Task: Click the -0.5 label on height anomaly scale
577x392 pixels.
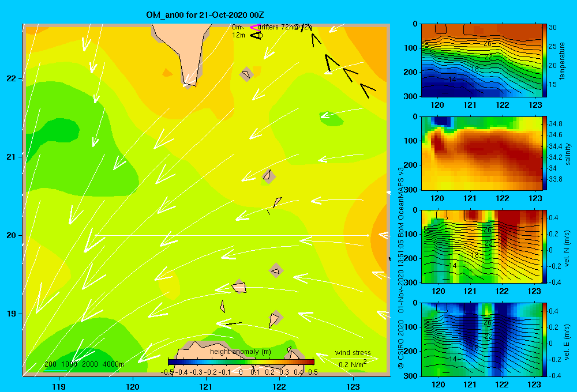Action: [x=167, y=372]
